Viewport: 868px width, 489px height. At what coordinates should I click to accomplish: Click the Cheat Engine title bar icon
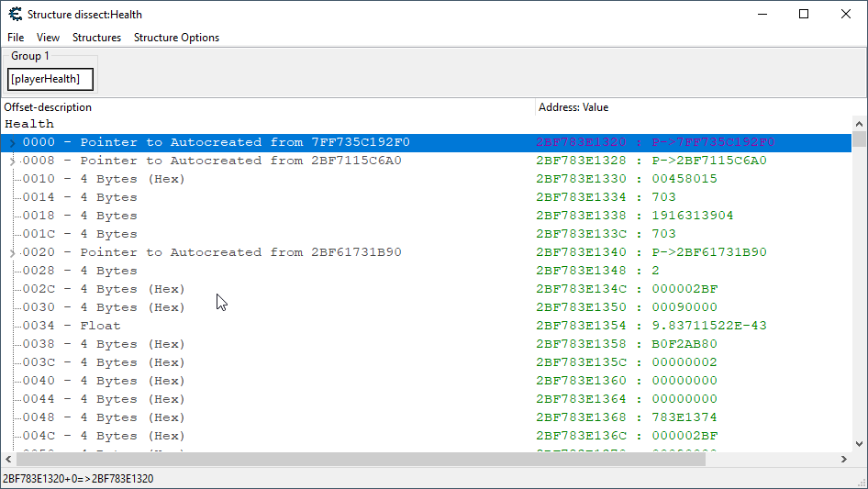click(14, 15)
